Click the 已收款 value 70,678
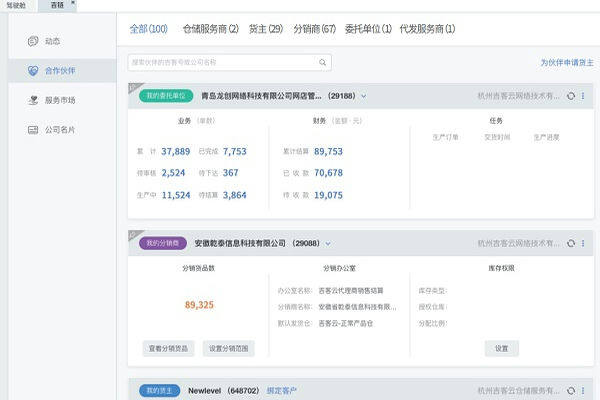 pos(328,173)
